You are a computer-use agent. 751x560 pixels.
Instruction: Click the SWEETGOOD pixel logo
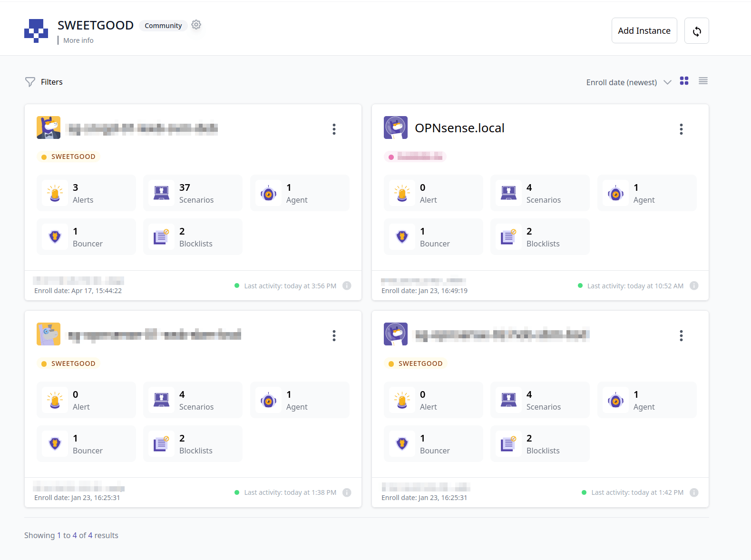click(x=36, y=31)
